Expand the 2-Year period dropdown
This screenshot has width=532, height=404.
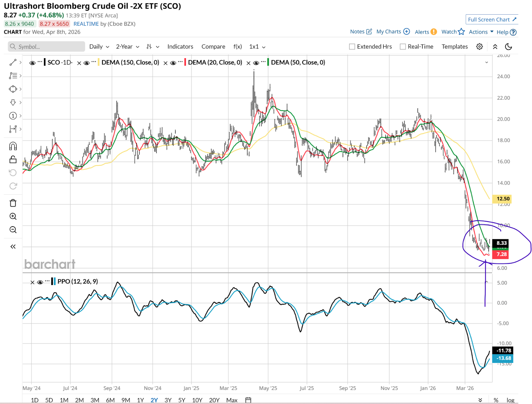(127, 47)
